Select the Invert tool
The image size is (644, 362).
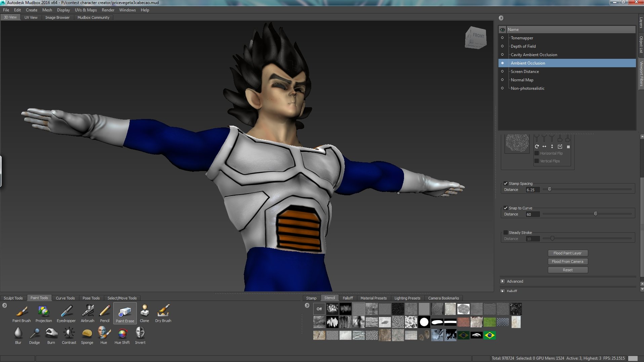click(140, 335)
